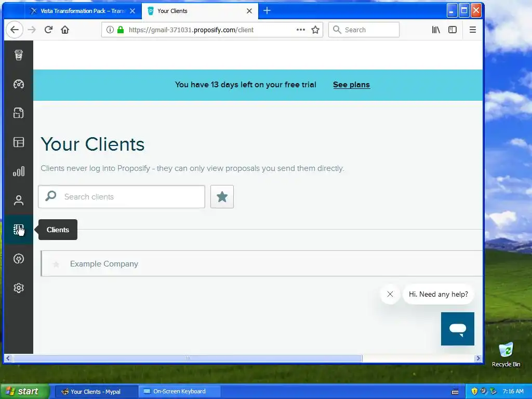Open the person profile icon in sidebar
Screen dimensions: 532x399
click(19, 201)
